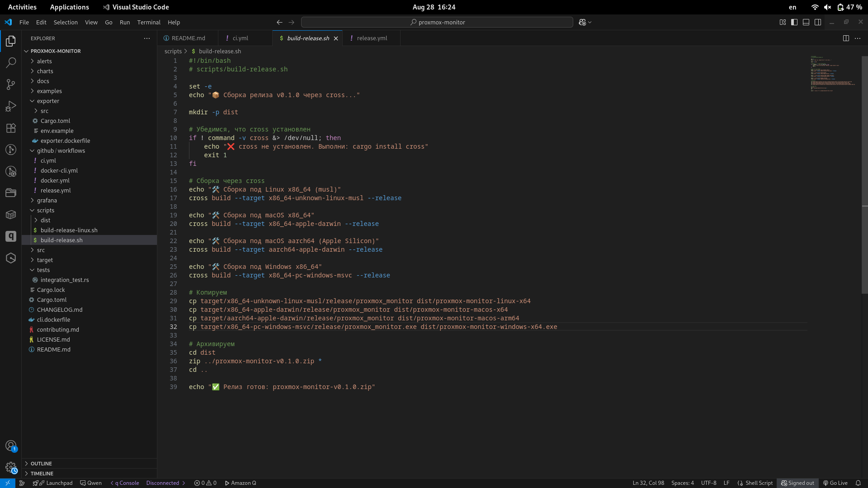Screen dimensions: 868x488
Task: Click scripts breadcrumb segment
Action: (x=173, y=51)
